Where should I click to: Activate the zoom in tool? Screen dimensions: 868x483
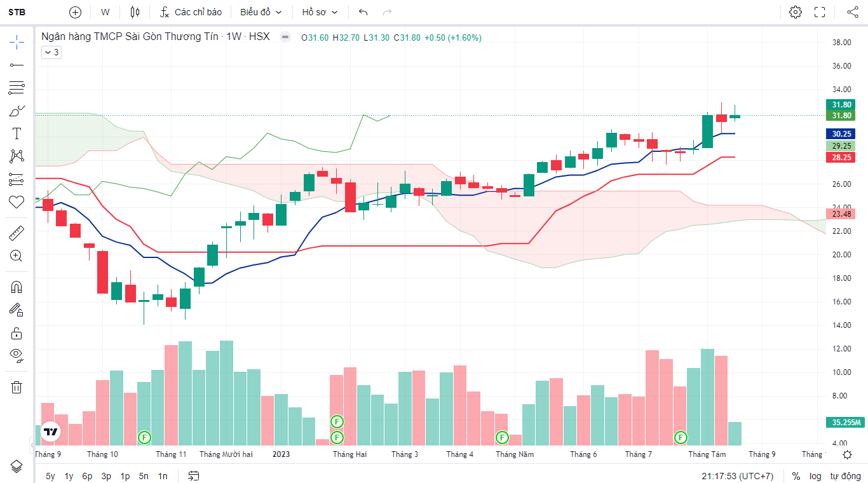pyautogui.click(x=17, y=256)
